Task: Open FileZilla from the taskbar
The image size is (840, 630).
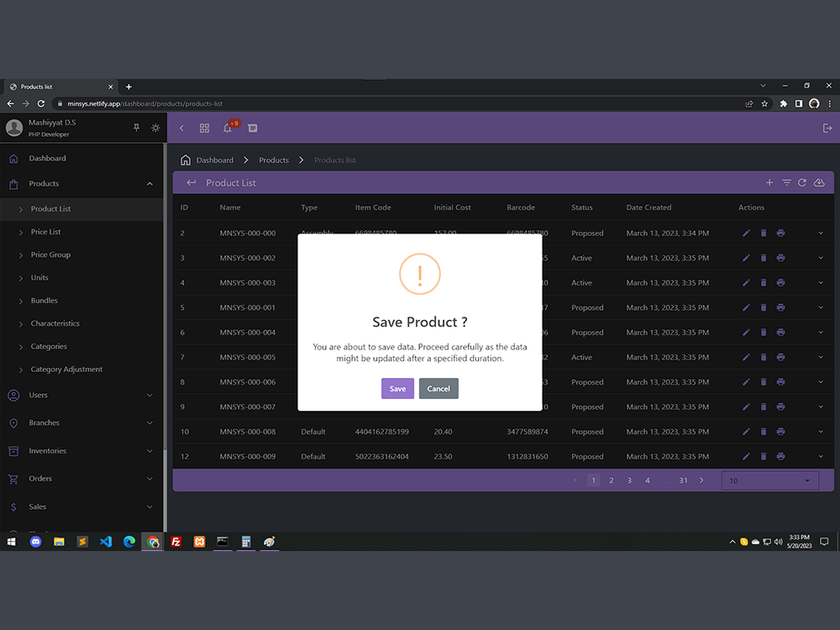Action: [176, 542]
